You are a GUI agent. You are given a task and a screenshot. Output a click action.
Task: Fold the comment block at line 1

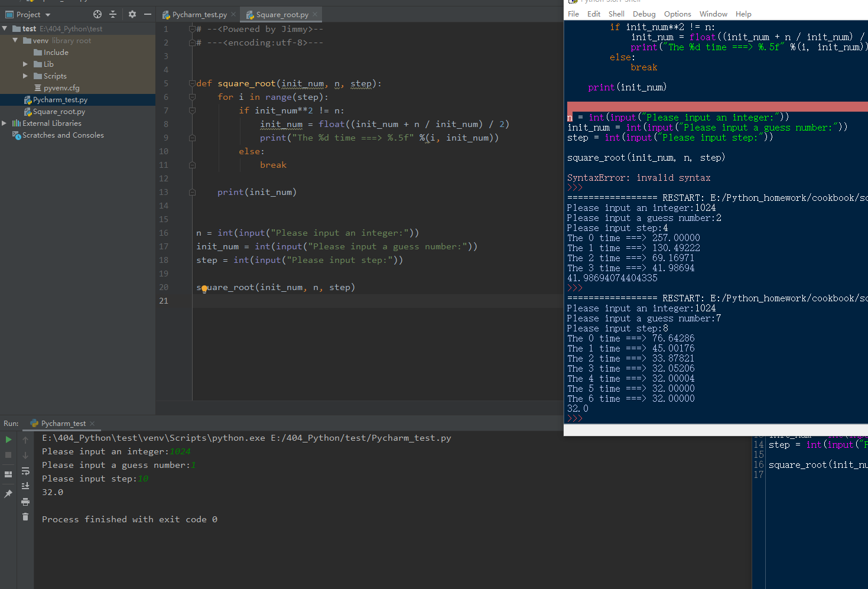[x=192, y=29]
